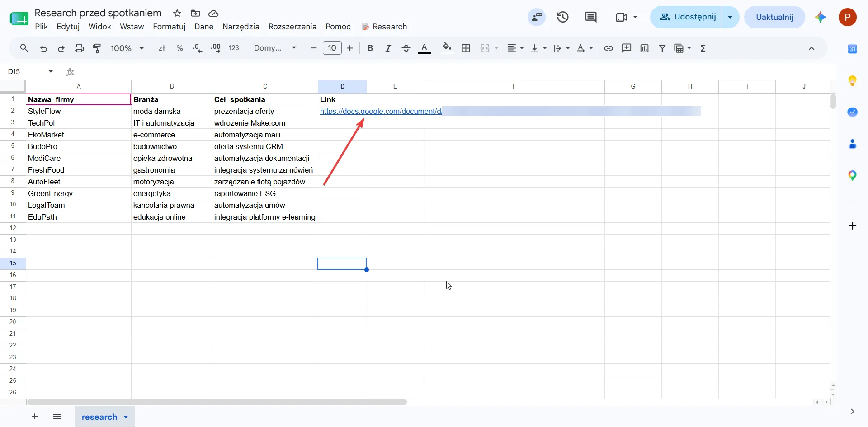Decrease decimal places
This screenshot has height=427, width=868.
coord(198,48)
